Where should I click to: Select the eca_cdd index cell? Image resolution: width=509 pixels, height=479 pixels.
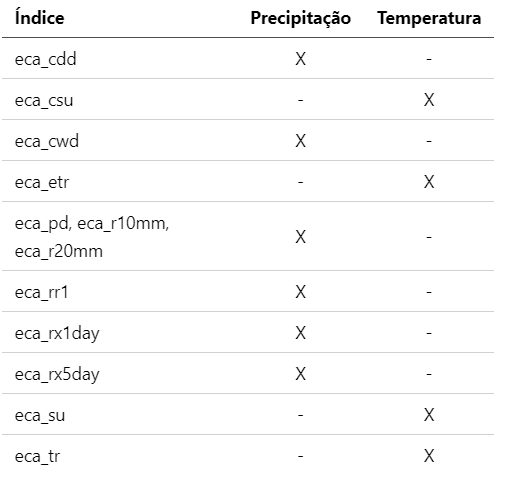(x=46, y=59)
